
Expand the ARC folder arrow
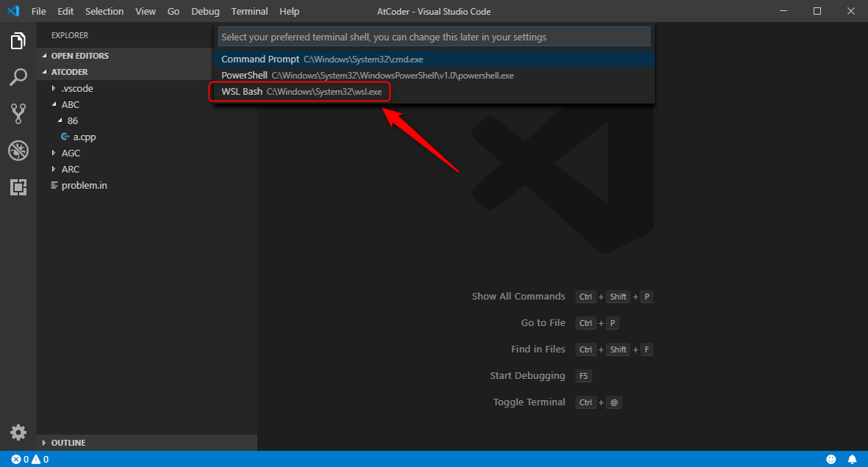tap(54, 170)
